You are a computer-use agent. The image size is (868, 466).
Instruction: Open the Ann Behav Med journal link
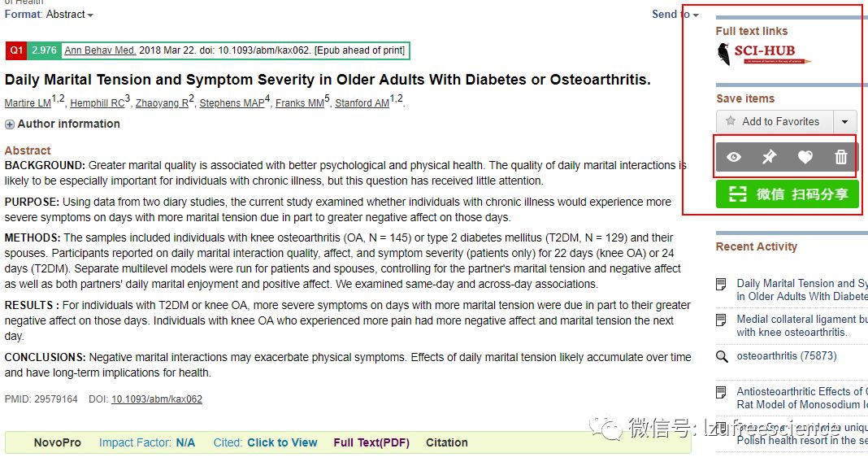tap(100, 50)
